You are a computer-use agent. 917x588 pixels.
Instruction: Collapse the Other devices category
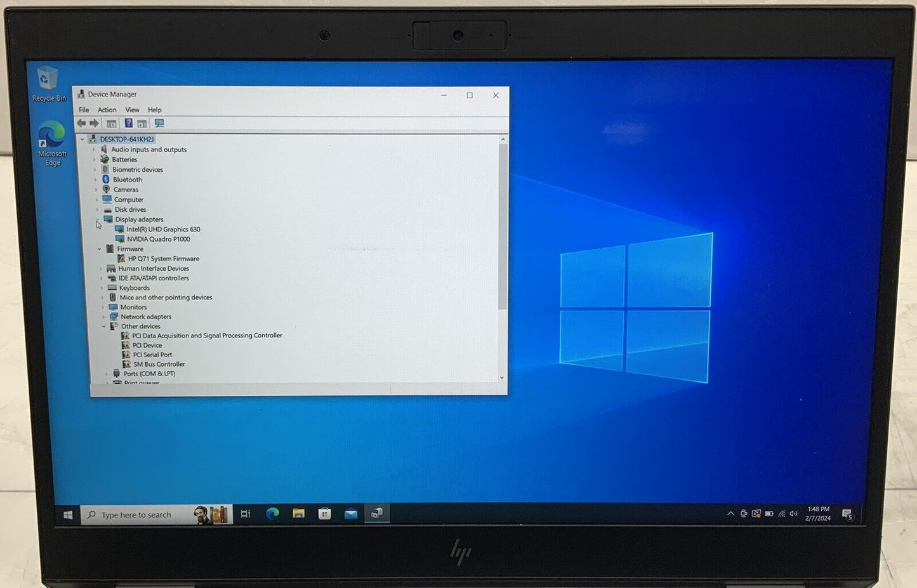point(104,327)
